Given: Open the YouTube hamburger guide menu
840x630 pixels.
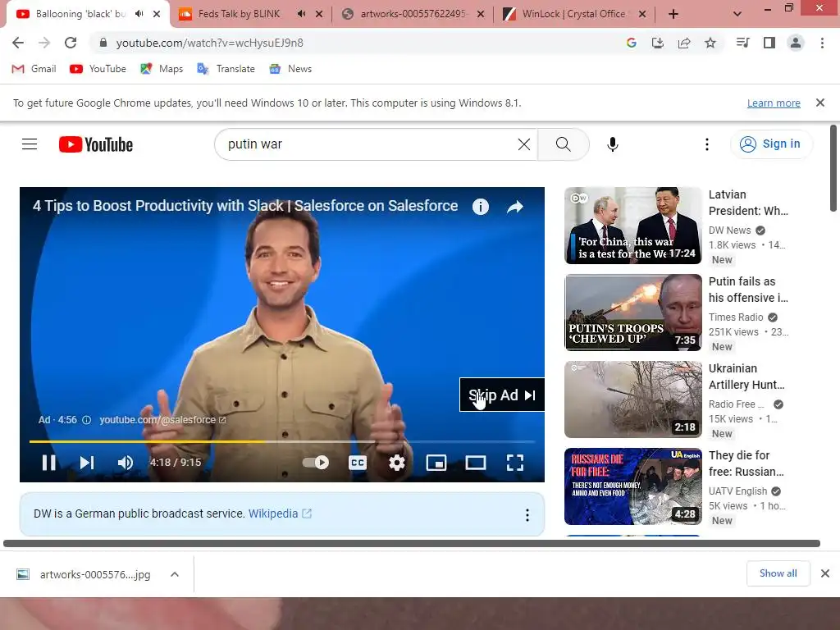Looking at the screenshot, I should click(x=30, y=144).
